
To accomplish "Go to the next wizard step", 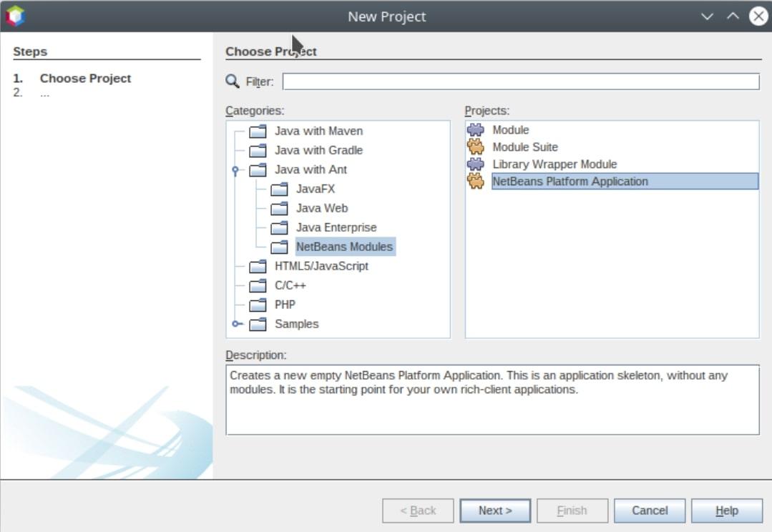I will click(495, 511).
